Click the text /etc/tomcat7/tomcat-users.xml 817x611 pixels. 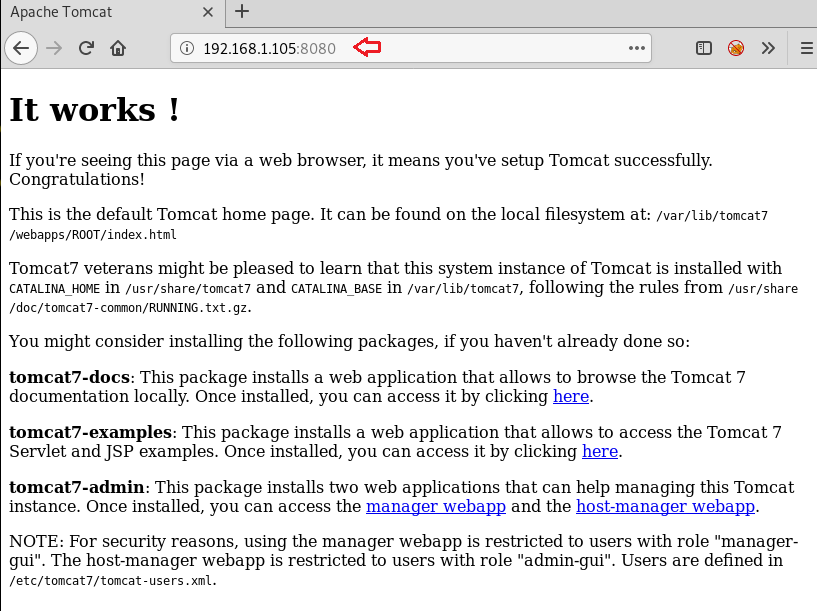(x=111, y=580)
